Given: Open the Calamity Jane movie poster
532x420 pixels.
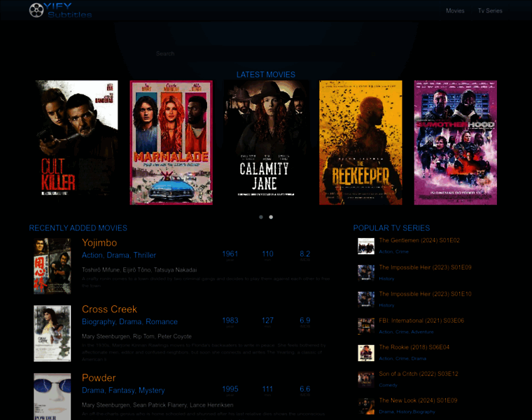Looking at the screenshot, I should click(266, 143).
